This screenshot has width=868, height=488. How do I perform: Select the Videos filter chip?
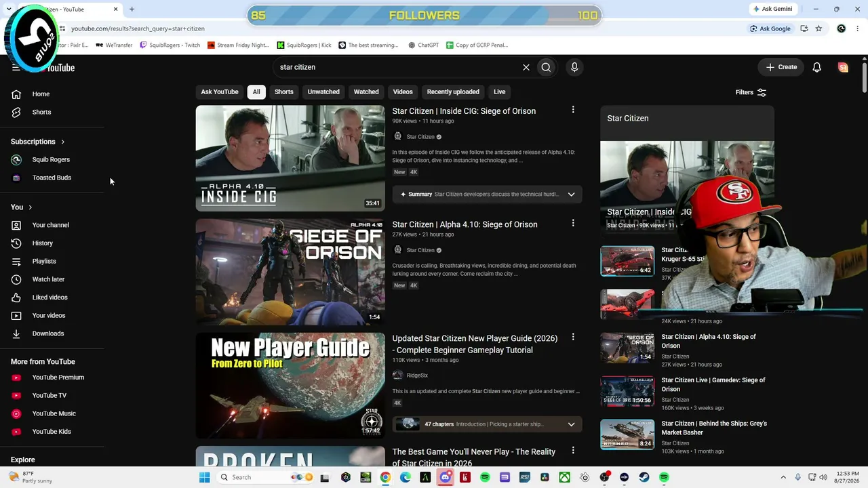pos(403,92)
